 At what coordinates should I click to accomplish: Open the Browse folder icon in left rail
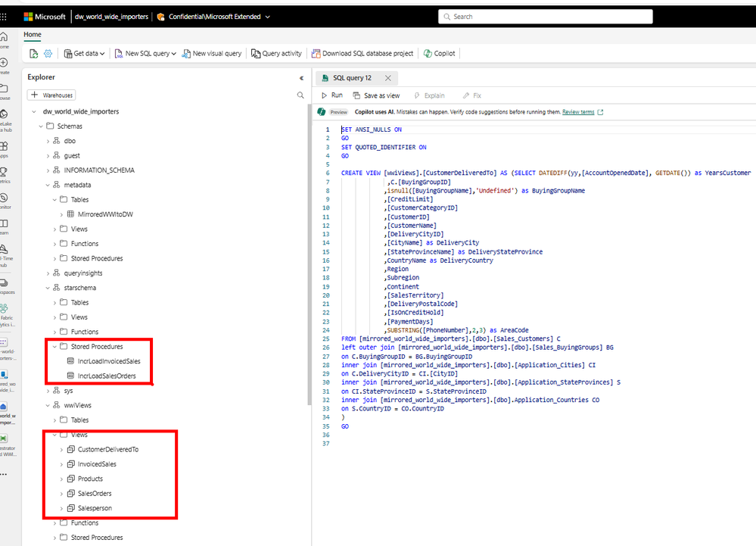pyautogui.click(x=4, y=89)
